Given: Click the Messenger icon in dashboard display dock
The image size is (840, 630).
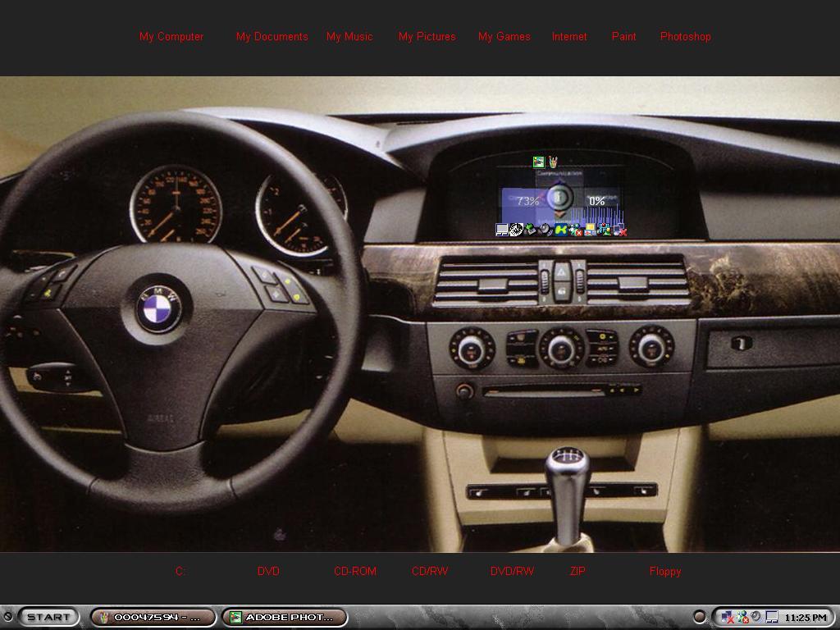Looking at the screenshot, I should point(576,230).
